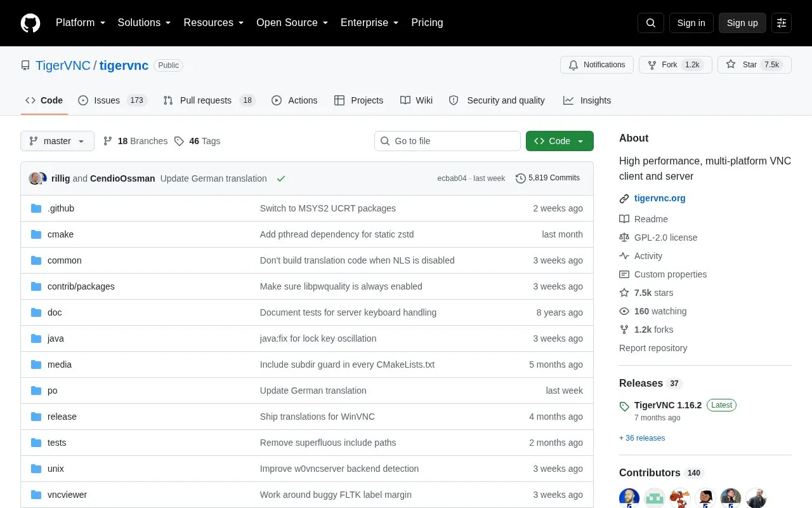Expand the Resources menu

214,23
